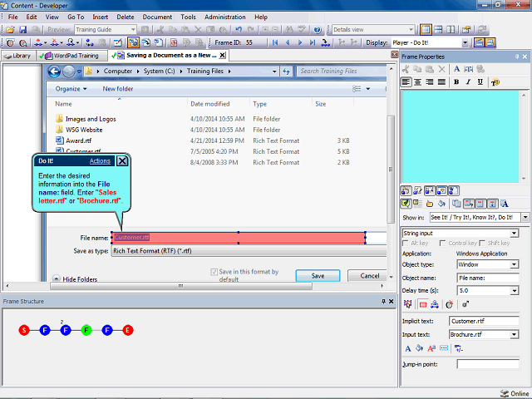The height and width of the screenshot is (399, 532).
Task: Open the Go To menu
Action: coord(76,17)
